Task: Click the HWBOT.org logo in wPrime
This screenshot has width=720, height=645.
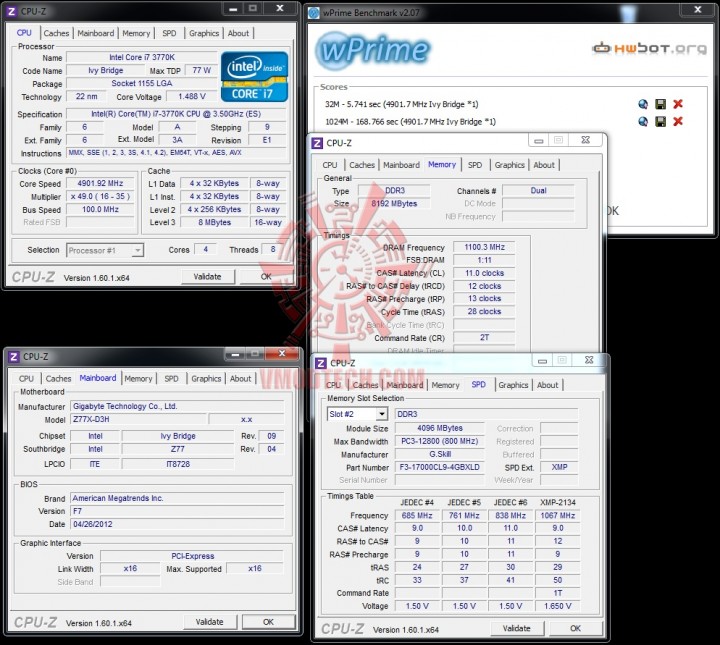Action: [649, 48]
